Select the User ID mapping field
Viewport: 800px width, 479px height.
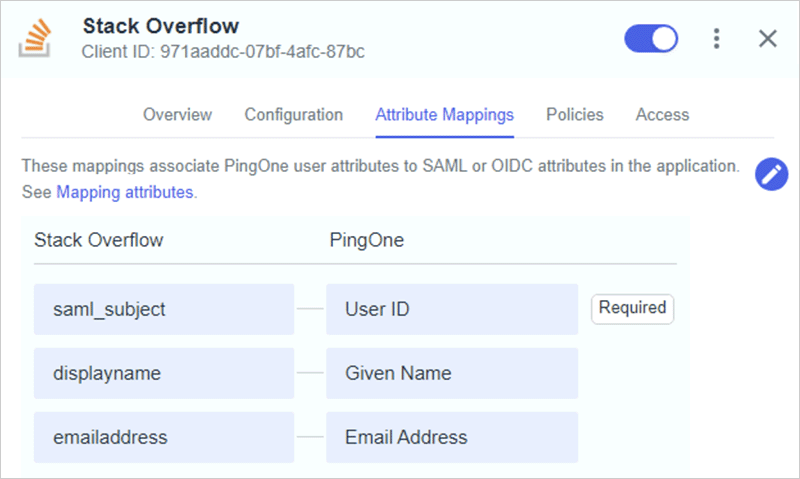point(451,309)
